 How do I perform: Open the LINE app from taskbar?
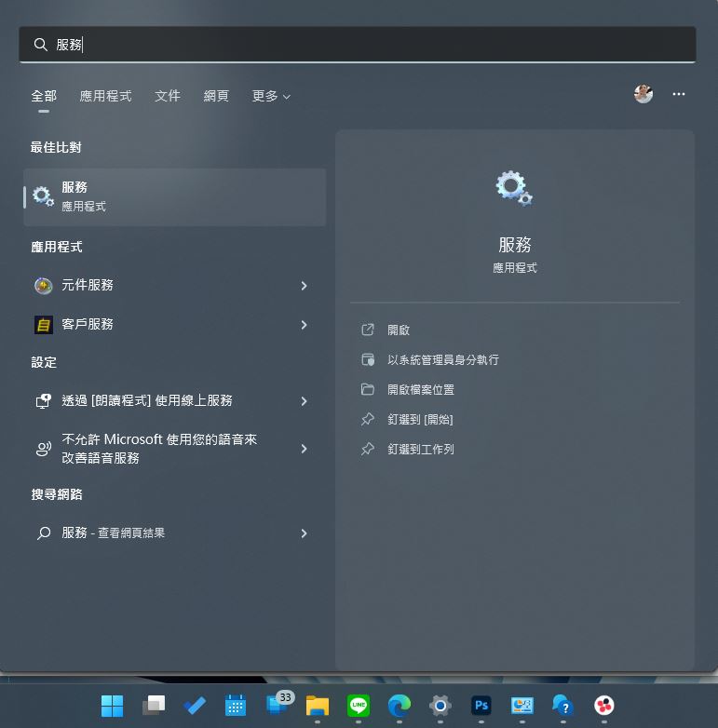pyautogui.click(x=359, y=706)
